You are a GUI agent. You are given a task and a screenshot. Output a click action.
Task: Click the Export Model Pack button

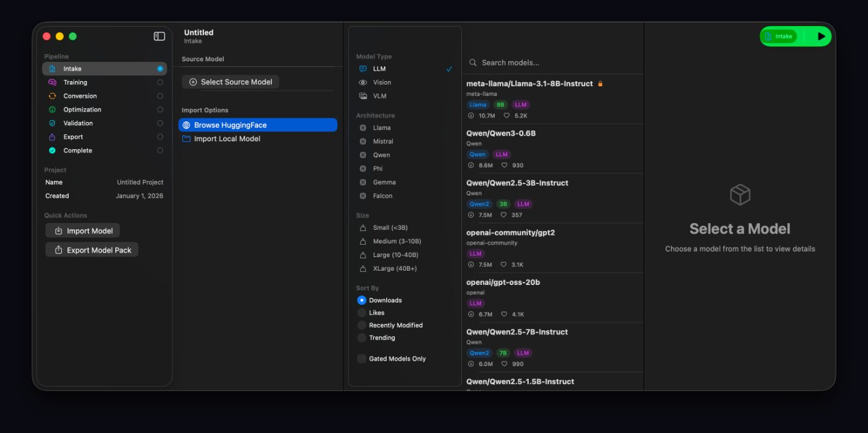click(92, 250)
